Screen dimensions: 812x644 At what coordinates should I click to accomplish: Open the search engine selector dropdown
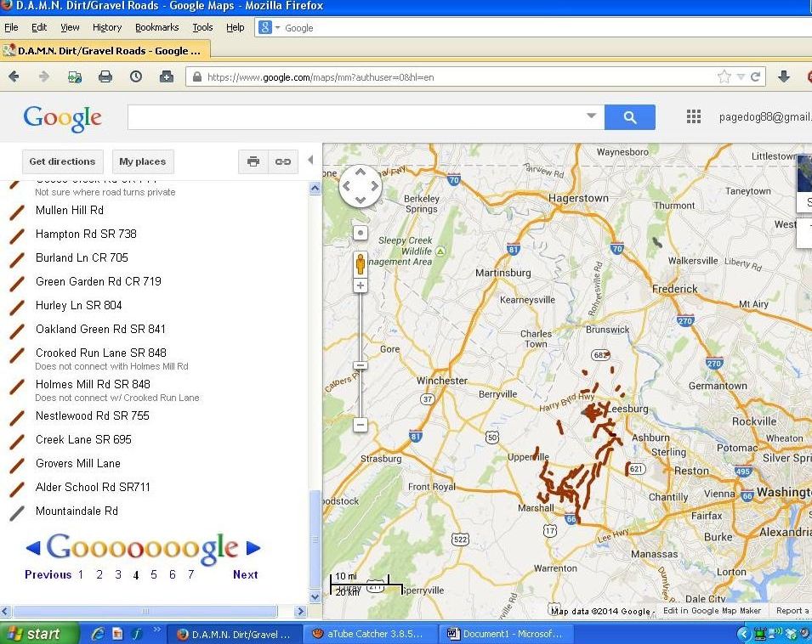pos(277,28)
